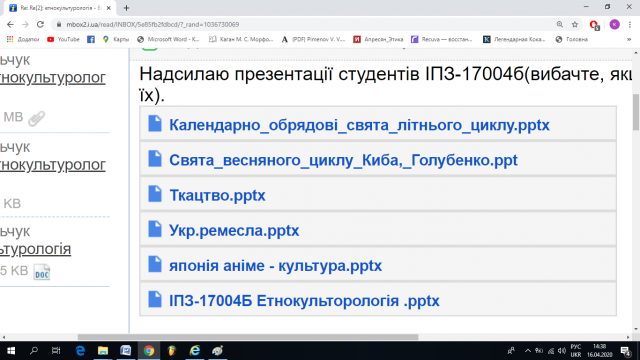This screenshot has height=360, width=640.
Task: Click the DOC file icon in message list
Action: click(x=42, y=272)
